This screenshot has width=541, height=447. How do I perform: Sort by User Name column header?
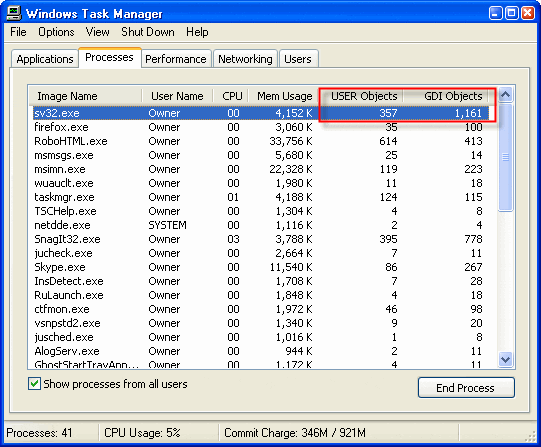(x=177, y=96)
